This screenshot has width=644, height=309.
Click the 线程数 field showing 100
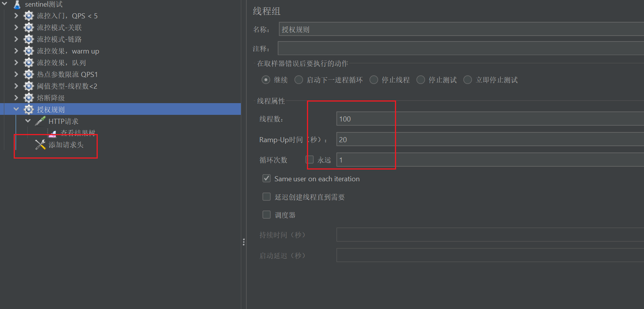click(x=490, y=119)
